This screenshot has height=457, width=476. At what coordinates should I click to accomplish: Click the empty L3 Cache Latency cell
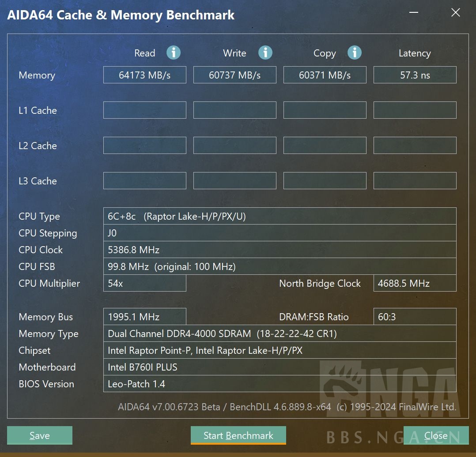pyautogui.click(x=415, y=181)
